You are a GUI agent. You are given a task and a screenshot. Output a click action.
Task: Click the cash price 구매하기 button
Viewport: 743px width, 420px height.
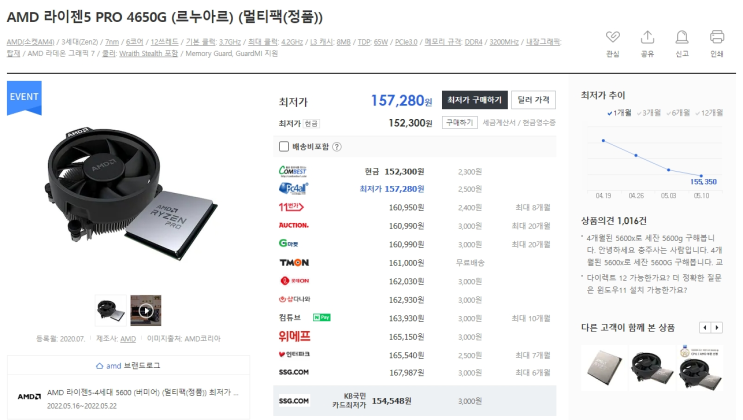coord(460,123)
